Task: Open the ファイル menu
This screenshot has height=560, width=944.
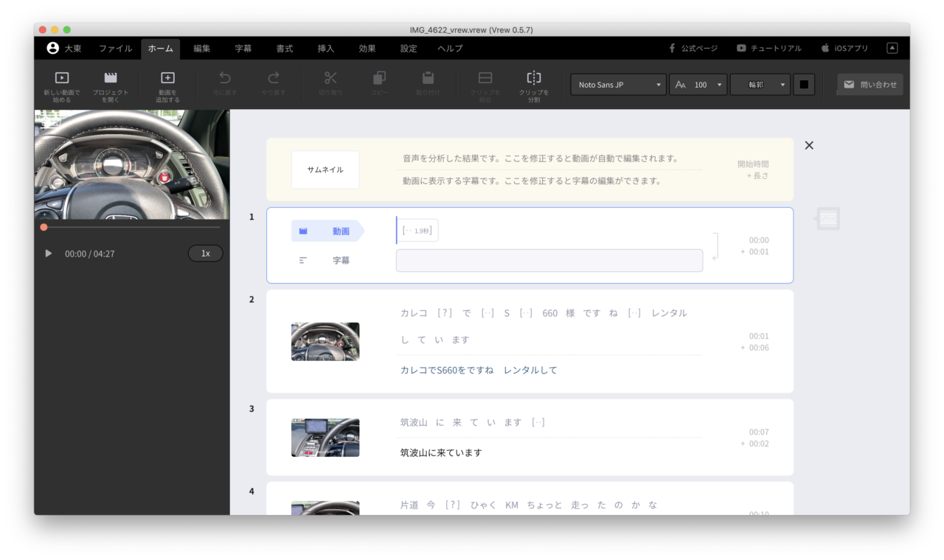Action: pos(116,49)
